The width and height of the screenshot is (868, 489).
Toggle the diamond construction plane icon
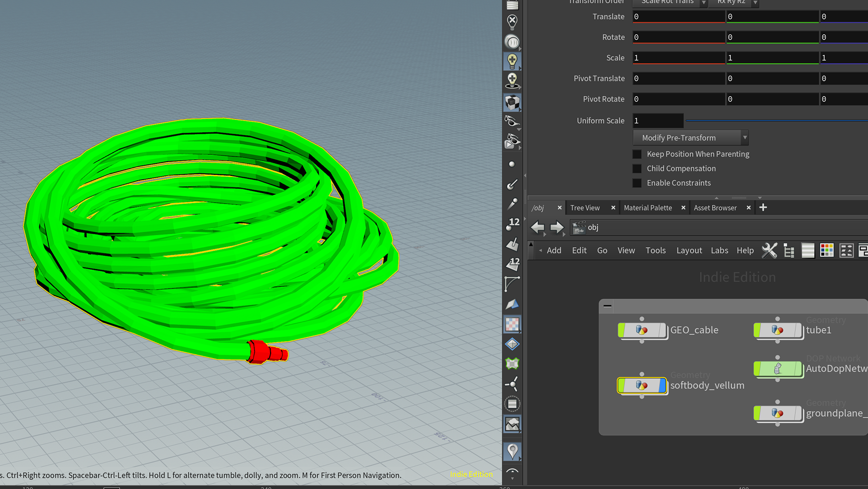[x=512, y=344]
